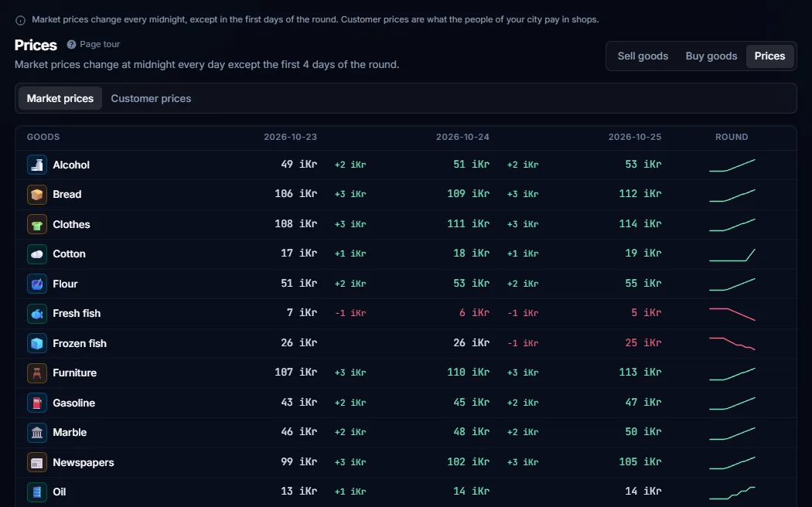Screen dimensions: 812x507
Task: Click Alcohol price 53 iKr
Action: coord(643,164)
